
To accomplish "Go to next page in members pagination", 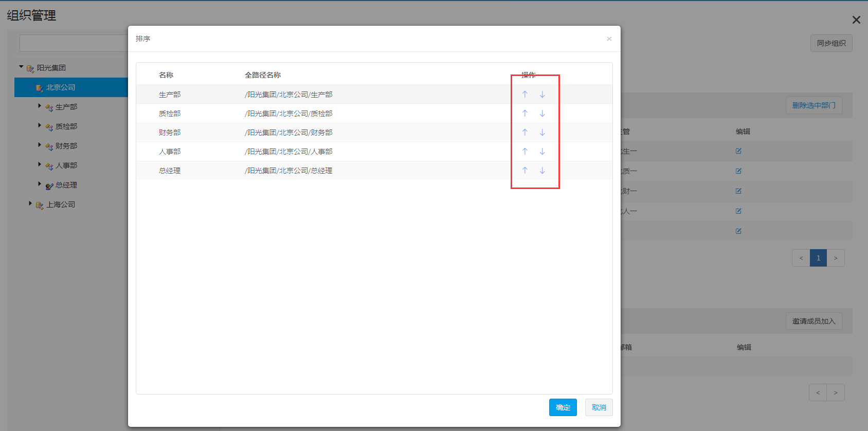I will [x=836, y=392].
